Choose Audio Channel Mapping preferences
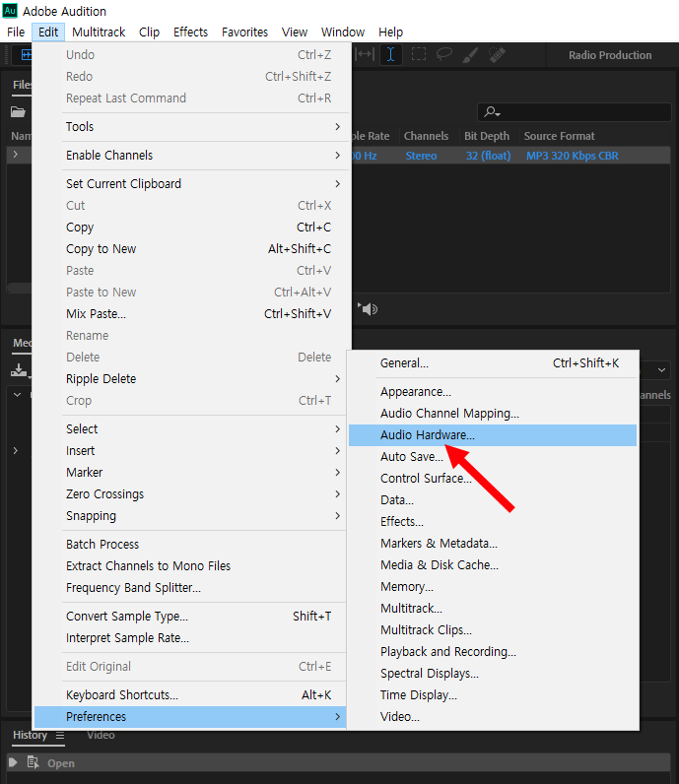Screen dimensions: 679x784 click(493, 413)
